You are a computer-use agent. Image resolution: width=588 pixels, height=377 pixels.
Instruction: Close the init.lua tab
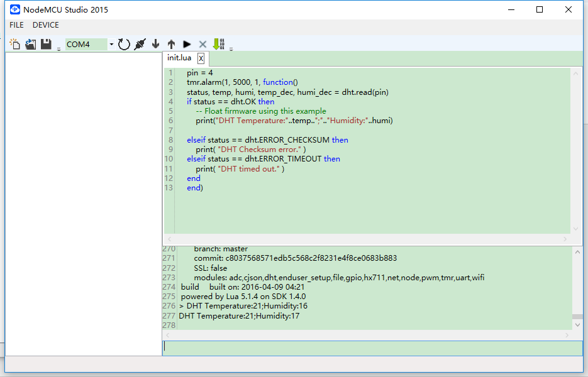click(x=201, y=58)
